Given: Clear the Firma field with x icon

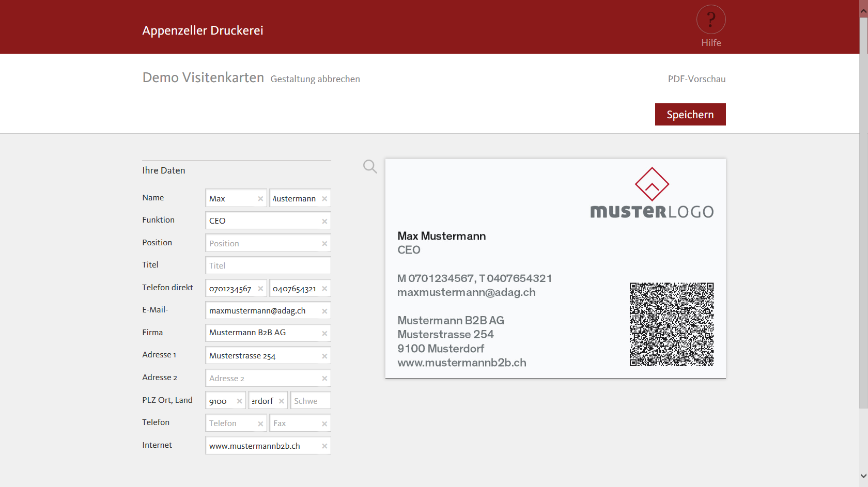Looking at the screenshot, I should click(324, 334).
